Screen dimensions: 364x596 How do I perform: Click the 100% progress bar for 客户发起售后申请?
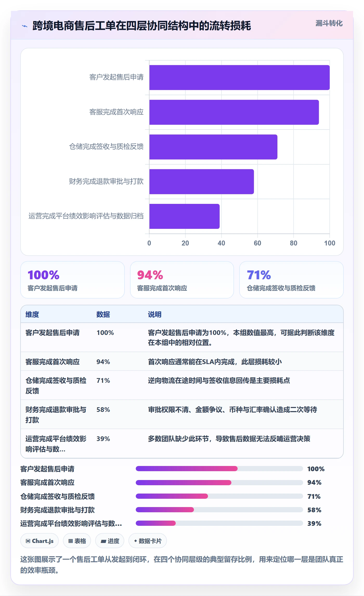[x=219, y=469]
